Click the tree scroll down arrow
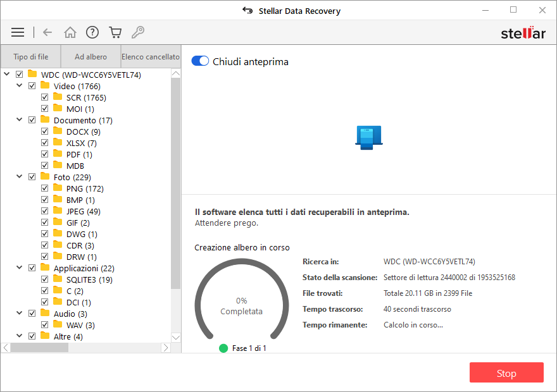This screenshot has width=557, height=392. (176, 338)
